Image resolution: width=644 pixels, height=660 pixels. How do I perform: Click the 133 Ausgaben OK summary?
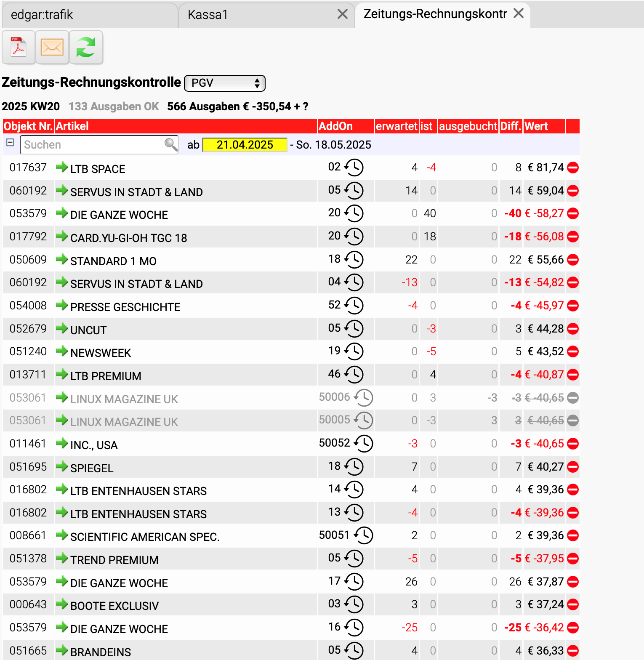[x=114, y=106]
